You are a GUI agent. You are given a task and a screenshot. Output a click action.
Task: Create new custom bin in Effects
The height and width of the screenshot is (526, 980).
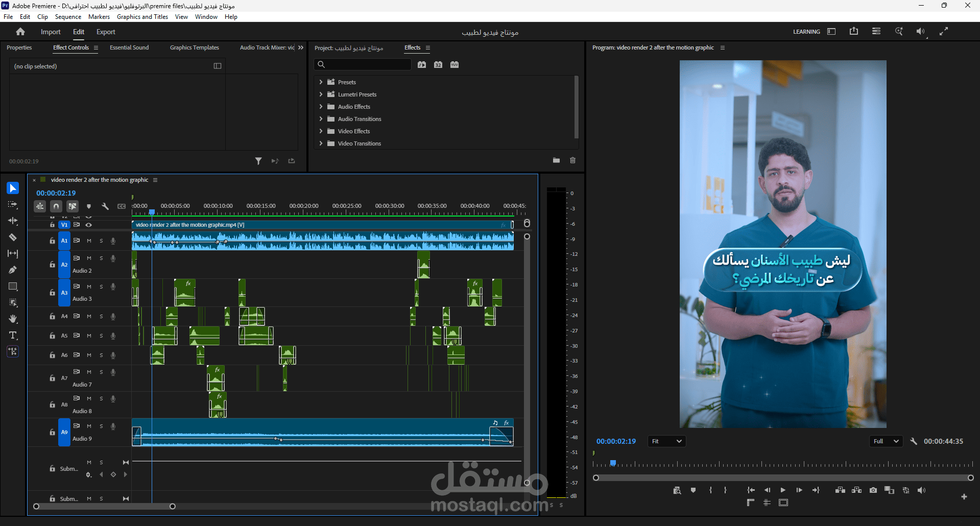[556, 160]
